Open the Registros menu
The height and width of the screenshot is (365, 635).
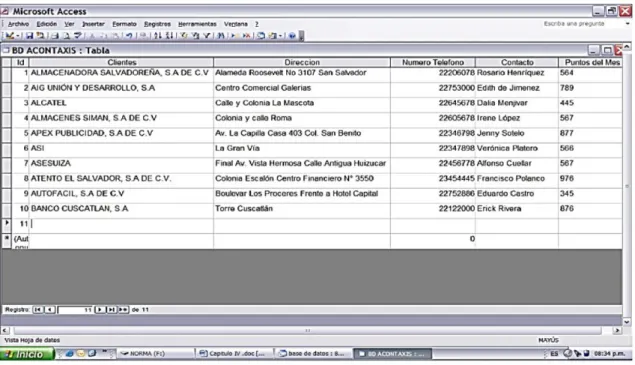pyautogui.click(x=157, y=24)
